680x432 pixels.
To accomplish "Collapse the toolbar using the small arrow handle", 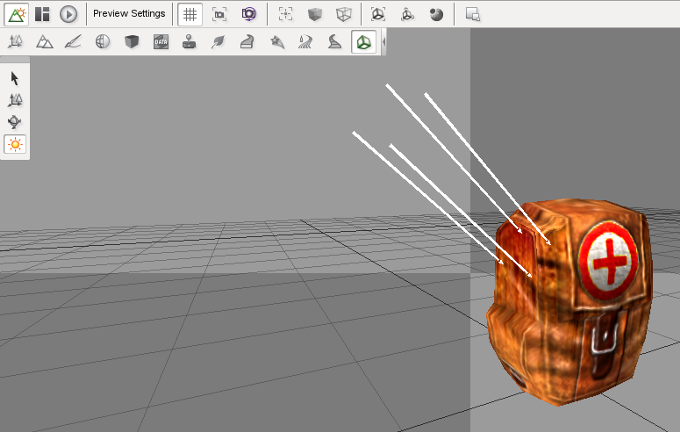I will tap(385, 42).
